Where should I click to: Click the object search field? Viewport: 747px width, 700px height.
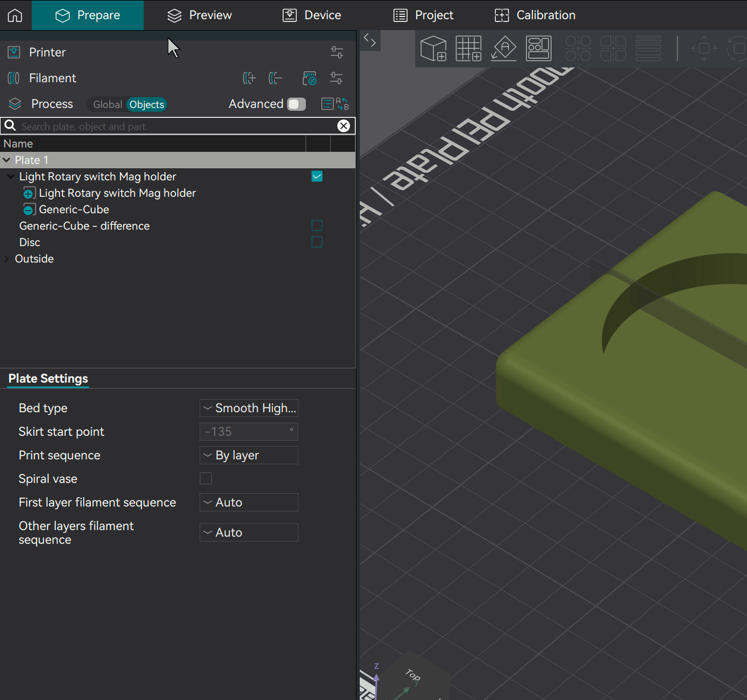[178, 126]
